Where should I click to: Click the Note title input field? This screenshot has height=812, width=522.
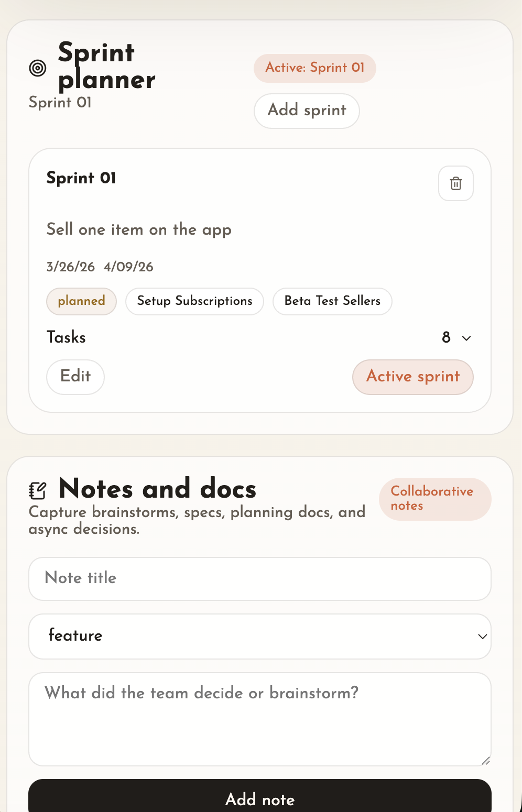pos(259,578)
